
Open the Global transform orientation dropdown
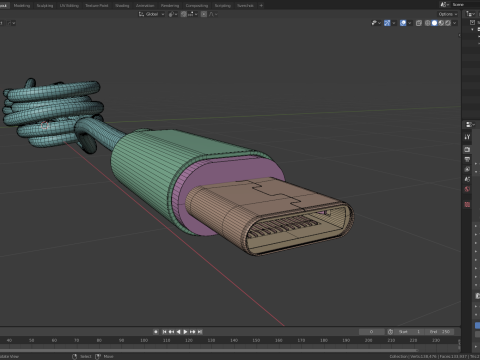[x=152, y=14]
